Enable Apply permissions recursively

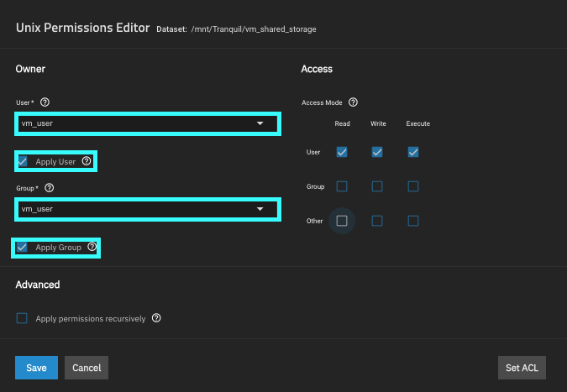(23, 318)
